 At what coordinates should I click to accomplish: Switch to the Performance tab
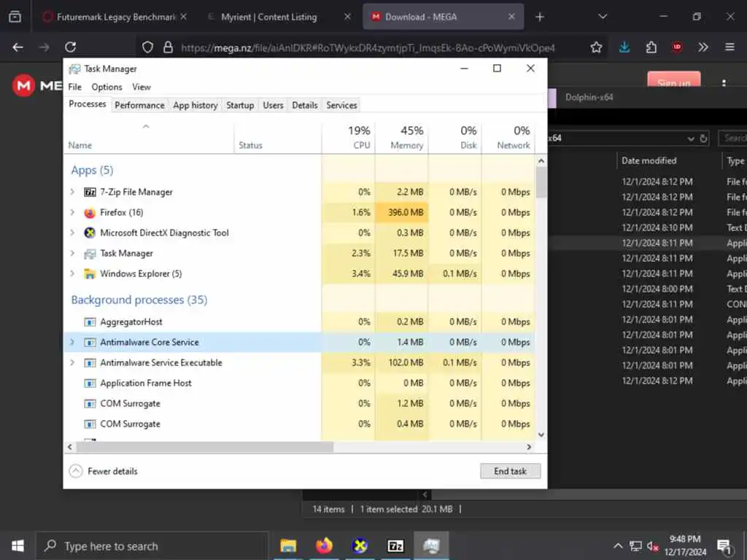pos(139,105)
